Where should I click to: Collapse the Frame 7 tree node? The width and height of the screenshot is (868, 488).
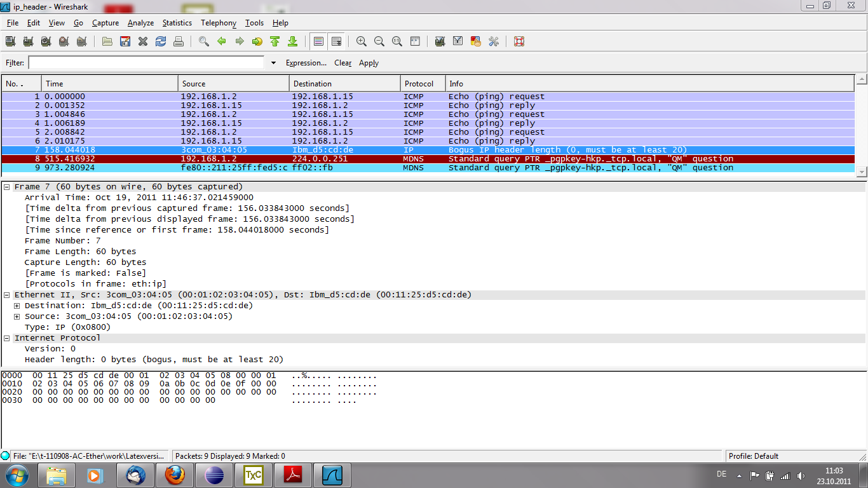pyautogui.click(x=7, y=187)
